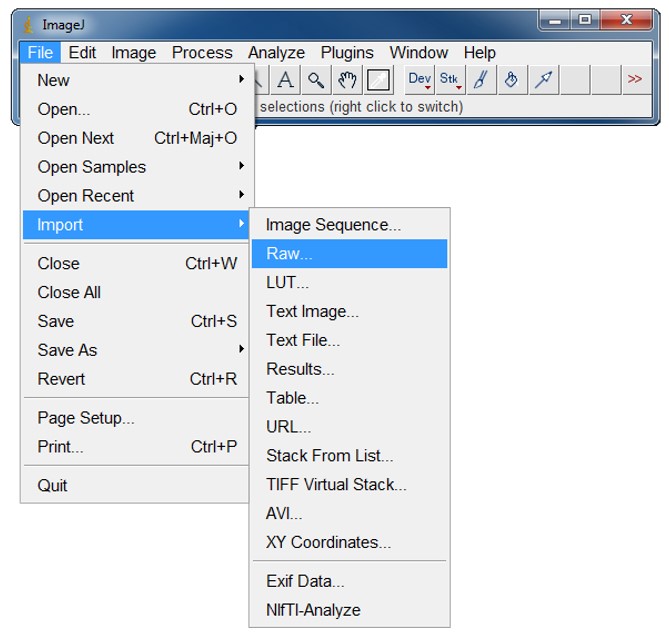Close the ImageJ window

(626, 20)
